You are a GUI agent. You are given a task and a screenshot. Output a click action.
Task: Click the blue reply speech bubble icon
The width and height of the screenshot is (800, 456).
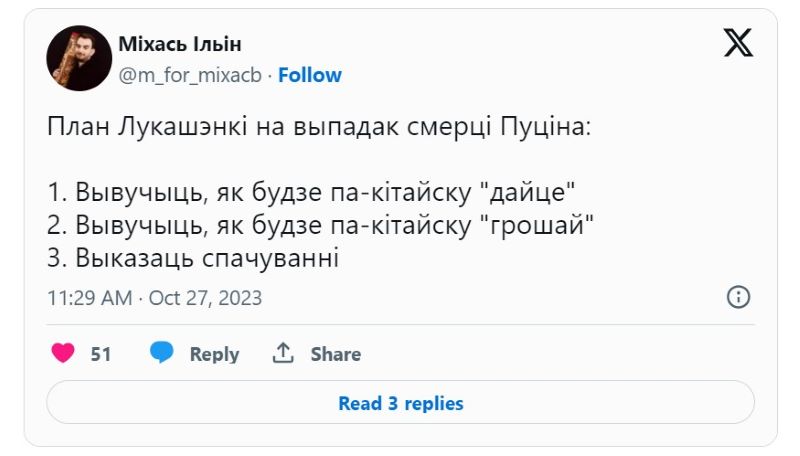(x=162, y=353)
